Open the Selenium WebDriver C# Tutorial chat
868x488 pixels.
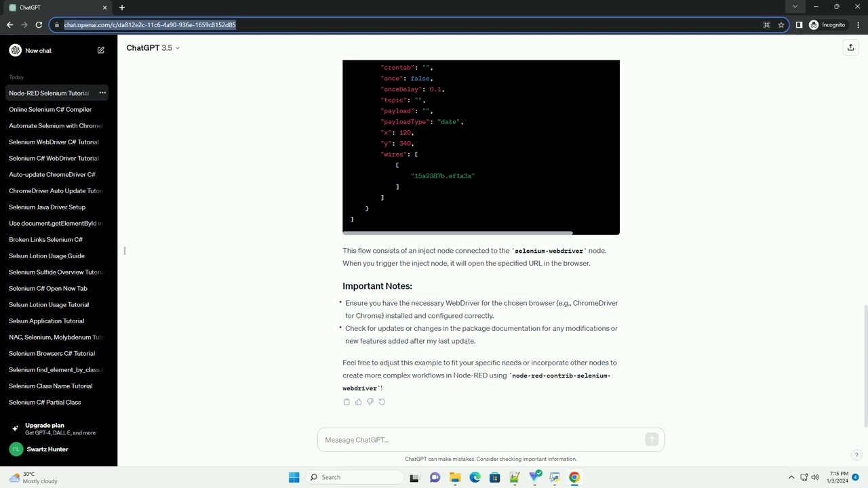click(57, 142)
